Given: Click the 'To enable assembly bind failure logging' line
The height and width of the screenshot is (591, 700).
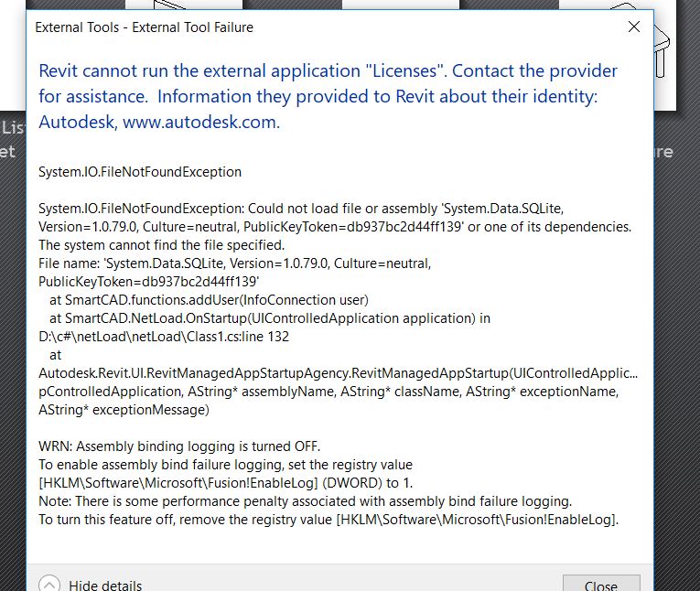Looking at the screenshot, I should click(225, 465).
